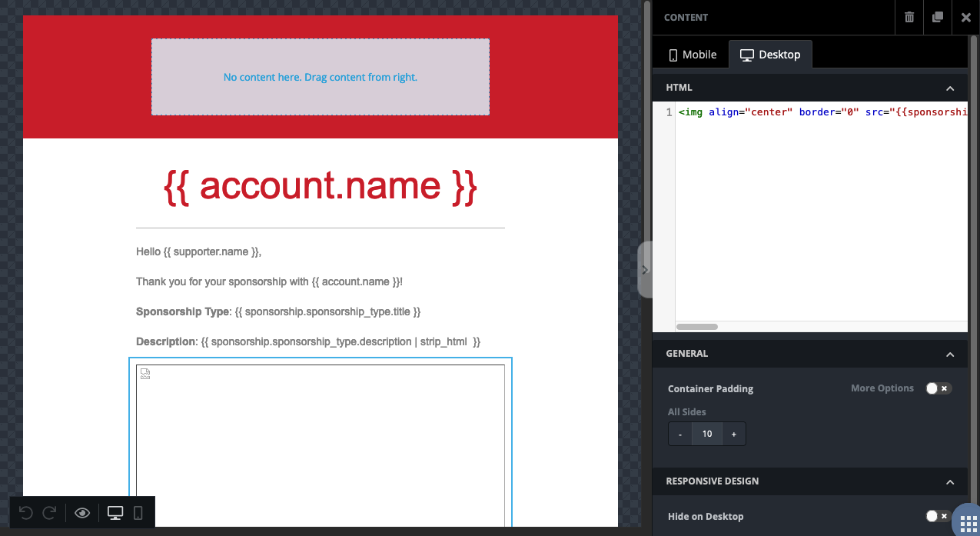Collapse the Responsive Design section

tap(950, 481)
